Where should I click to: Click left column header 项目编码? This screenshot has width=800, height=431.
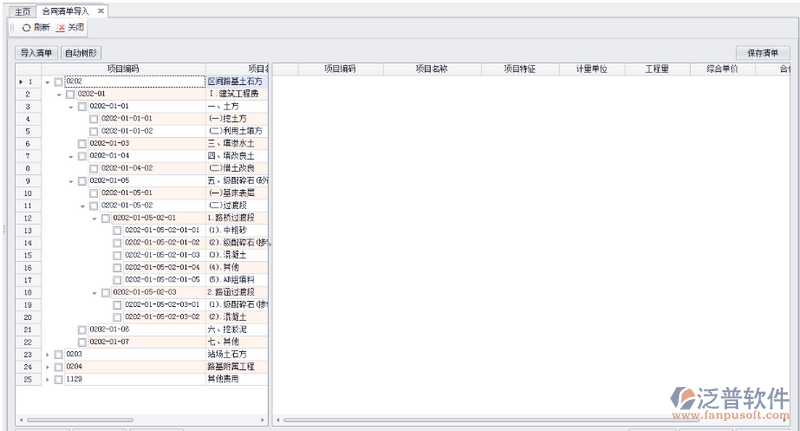[123, 69]
